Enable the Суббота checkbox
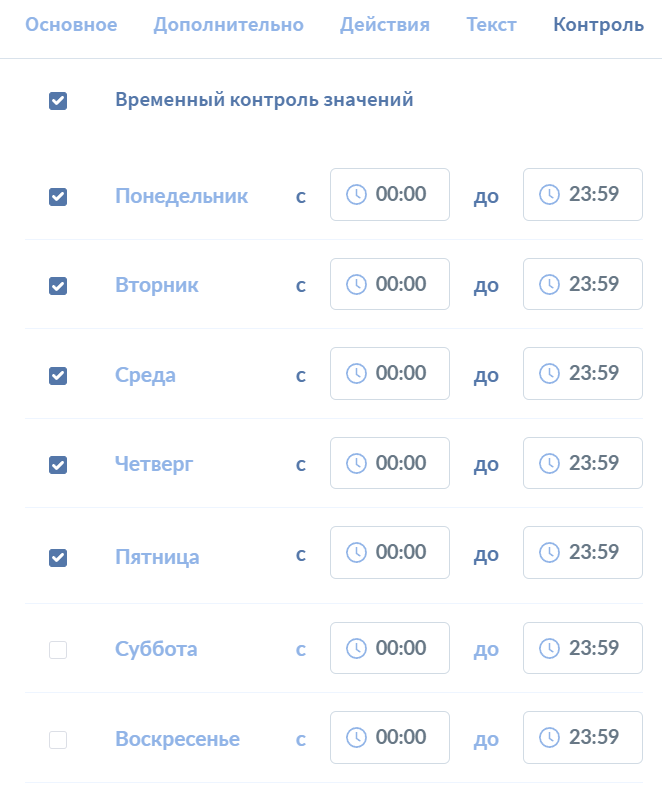The image size is (662, 786). tap(58, 650)
